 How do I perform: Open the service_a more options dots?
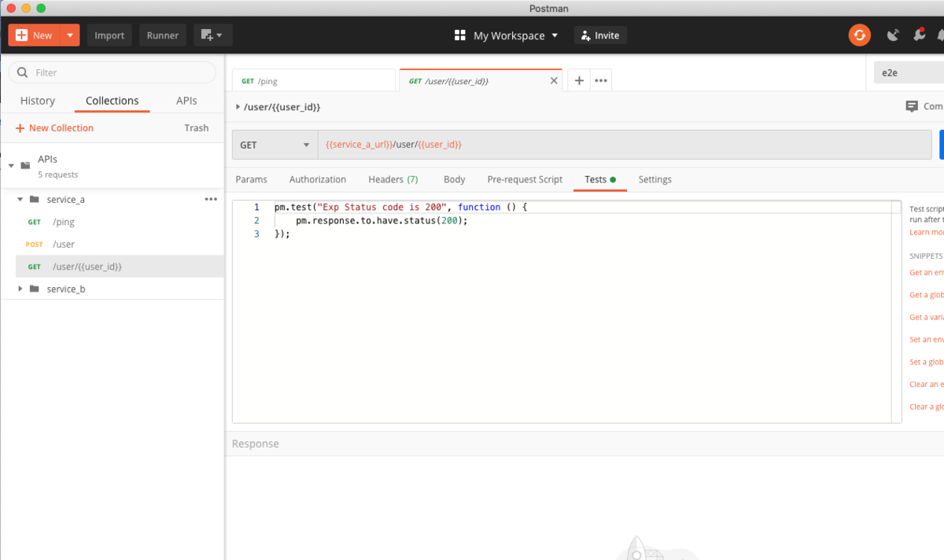click(211, 200)
